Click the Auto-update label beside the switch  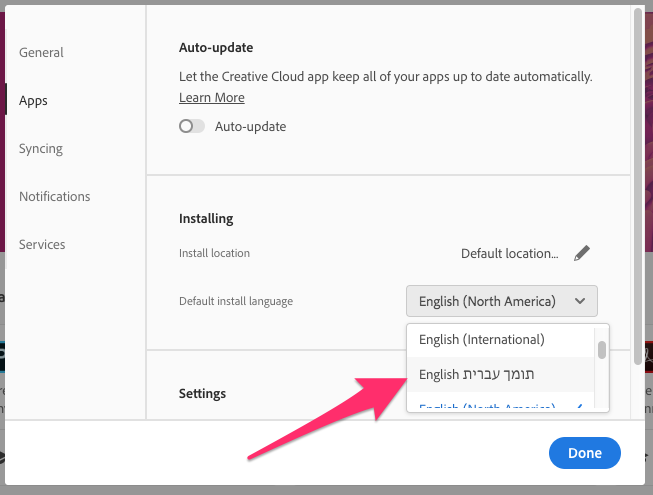(x=250, y=127)
